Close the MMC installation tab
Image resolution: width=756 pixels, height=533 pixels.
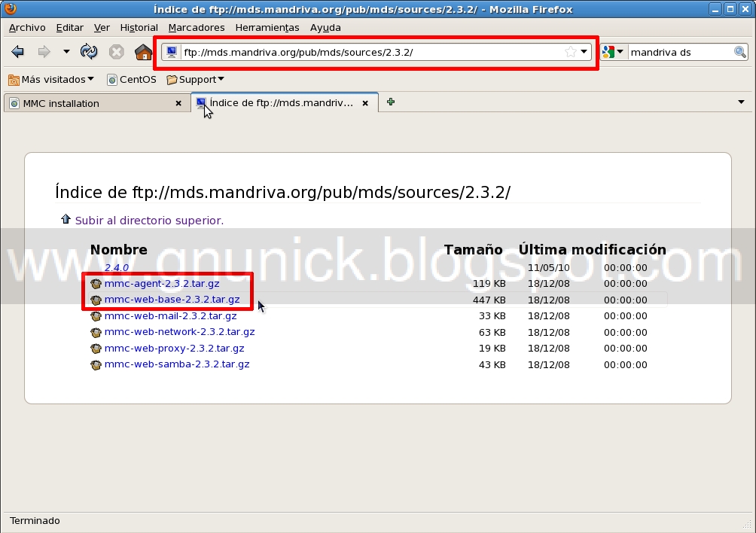178,103
